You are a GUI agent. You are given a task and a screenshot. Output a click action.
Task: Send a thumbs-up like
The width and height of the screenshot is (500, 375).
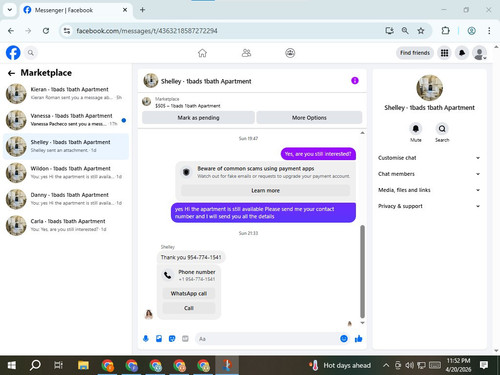(359, 339)
